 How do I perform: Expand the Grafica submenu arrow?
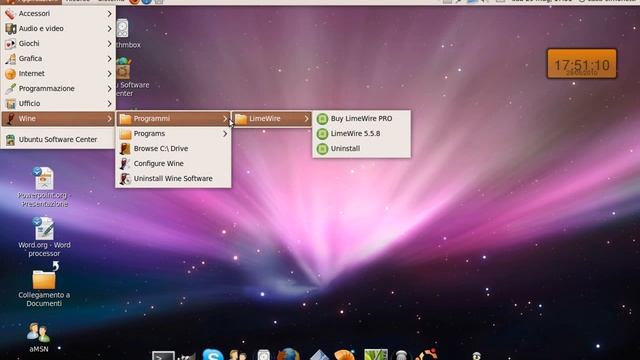[109, 58]
